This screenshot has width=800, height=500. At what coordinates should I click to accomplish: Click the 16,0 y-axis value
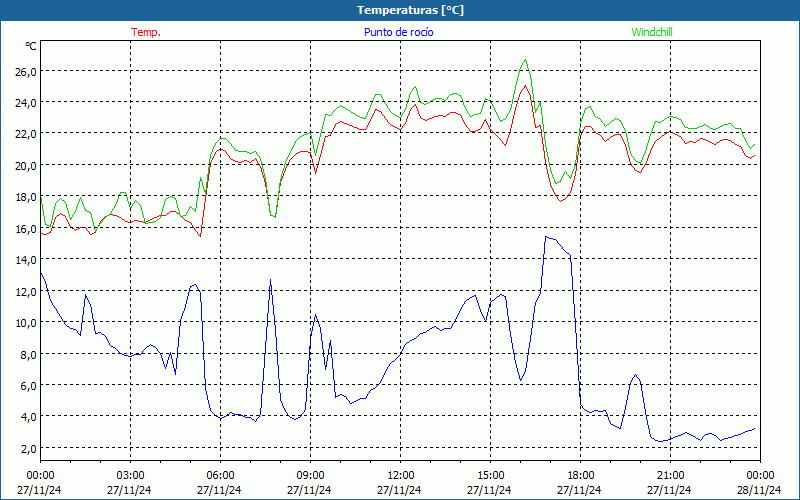tap(26, 229)
